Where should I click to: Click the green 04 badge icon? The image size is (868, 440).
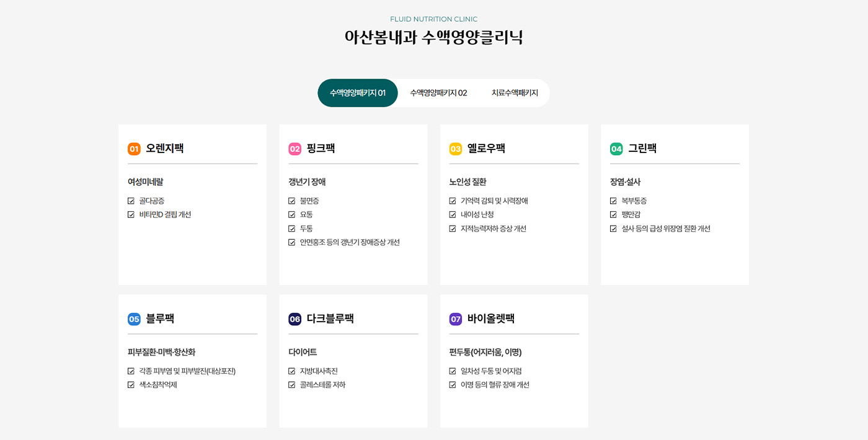coord(616,149)
